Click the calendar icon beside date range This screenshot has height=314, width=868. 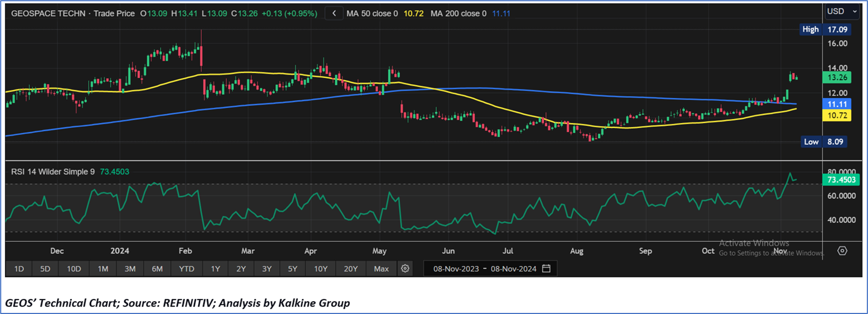point(546,269)
